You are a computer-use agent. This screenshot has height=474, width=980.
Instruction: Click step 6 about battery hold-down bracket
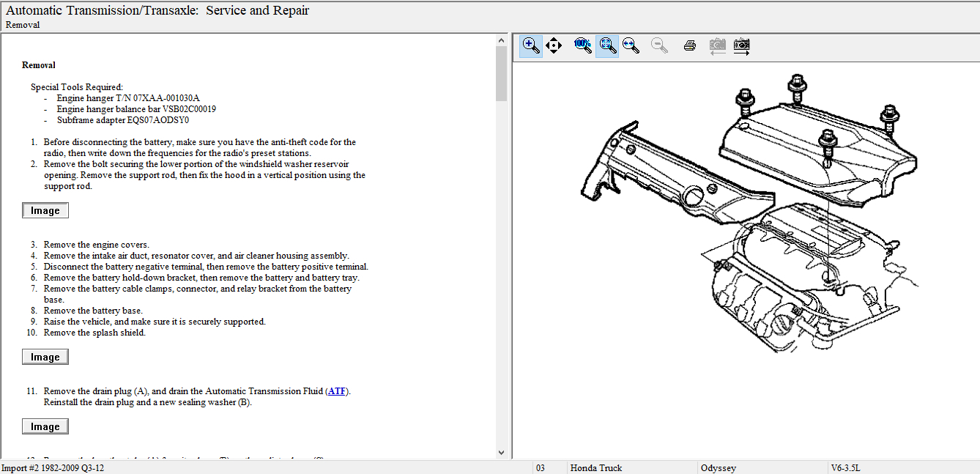tap(201, 278)
